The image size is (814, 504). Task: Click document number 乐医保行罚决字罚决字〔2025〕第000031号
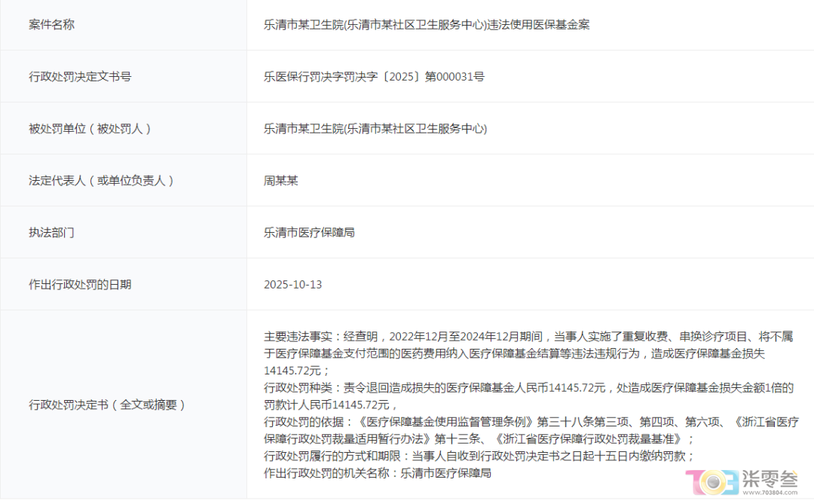pyautogui.click(x=374, y=76)
